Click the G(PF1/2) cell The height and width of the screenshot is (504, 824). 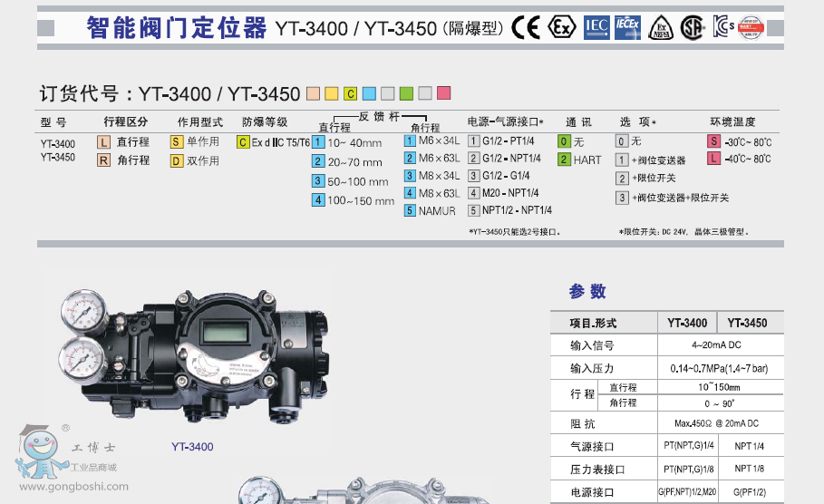750,492
